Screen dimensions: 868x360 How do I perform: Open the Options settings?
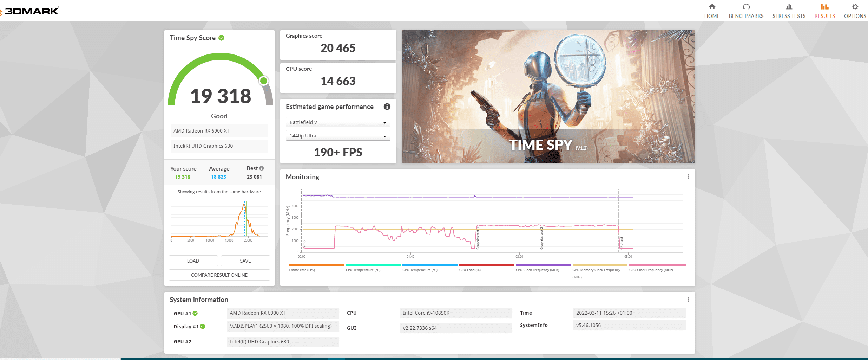click(x=855, y=11)
